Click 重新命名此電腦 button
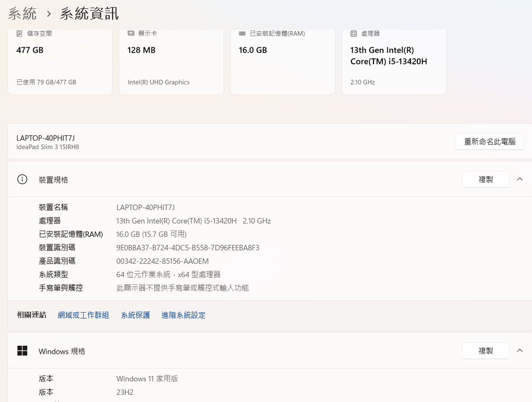The height and width of the screenshot is (402, 532). 490,141
